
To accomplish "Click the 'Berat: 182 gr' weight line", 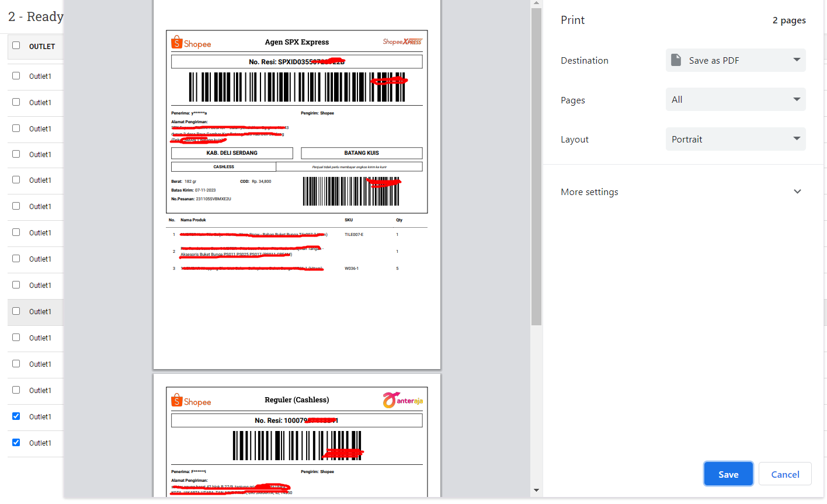I will tap(183, 182).
